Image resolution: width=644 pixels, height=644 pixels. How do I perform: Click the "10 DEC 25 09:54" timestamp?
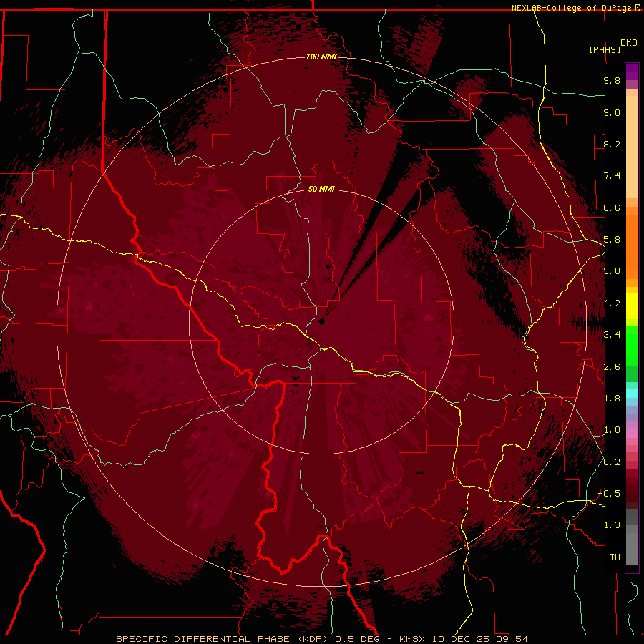479,639
